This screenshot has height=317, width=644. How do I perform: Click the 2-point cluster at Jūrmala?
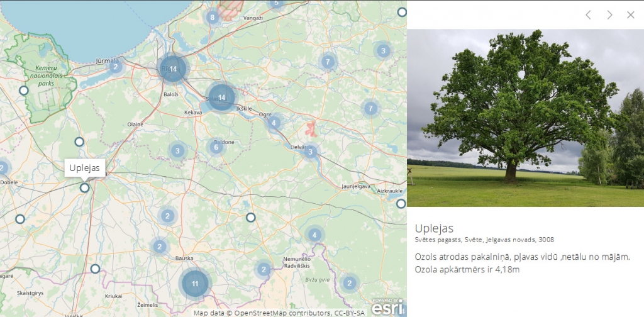click(115, 66)
